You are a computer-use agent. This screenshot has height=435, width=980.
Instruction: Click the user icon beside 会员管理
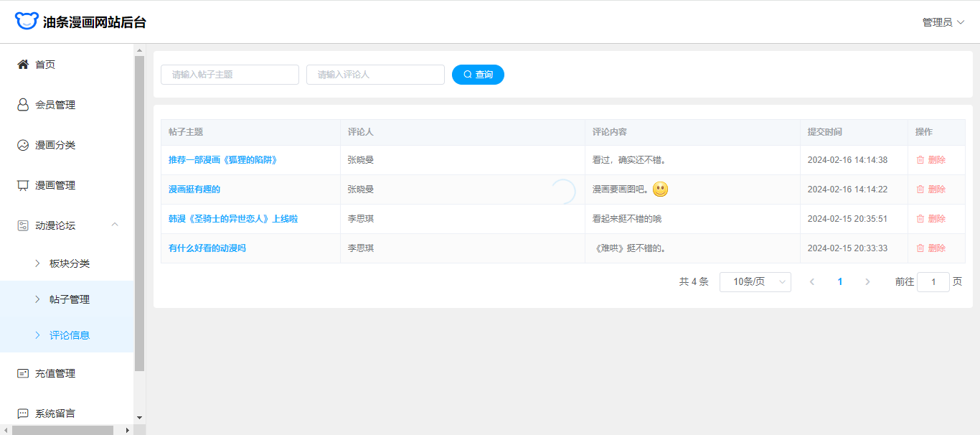click(x=23, y=105)
